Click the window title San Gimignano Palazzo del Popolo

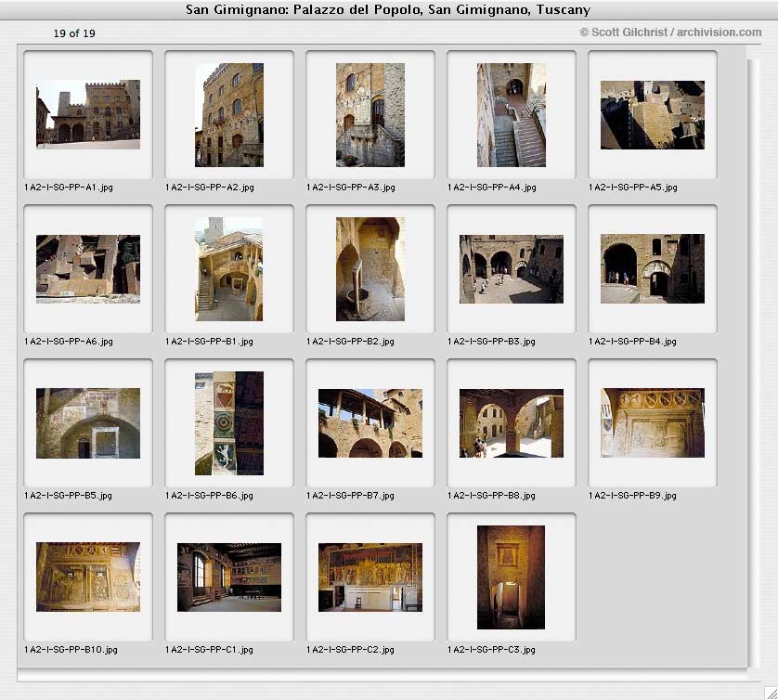click(x=388, y=10)
